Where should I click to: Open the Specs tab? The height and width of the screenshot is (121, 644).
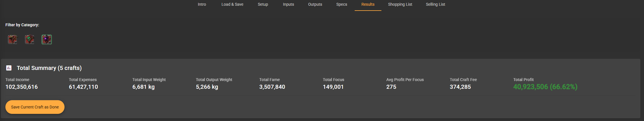[342, 4]
